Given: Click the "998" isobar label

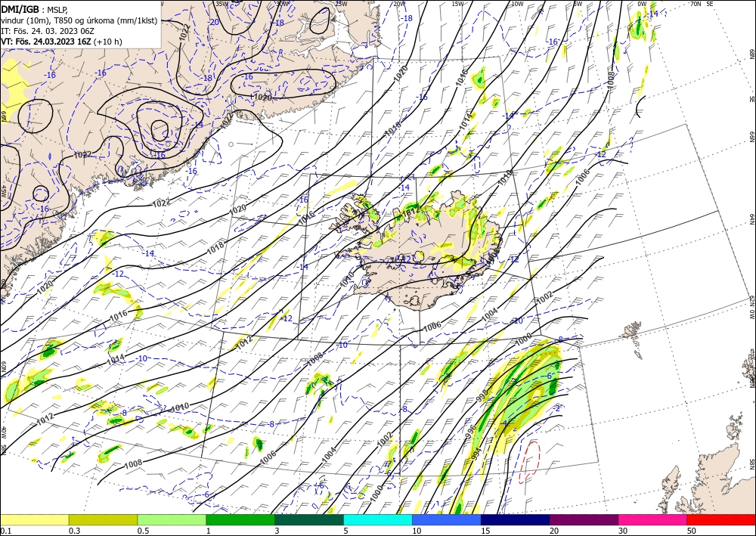Looking at the screenshot, I should click(x=482, y=395).
